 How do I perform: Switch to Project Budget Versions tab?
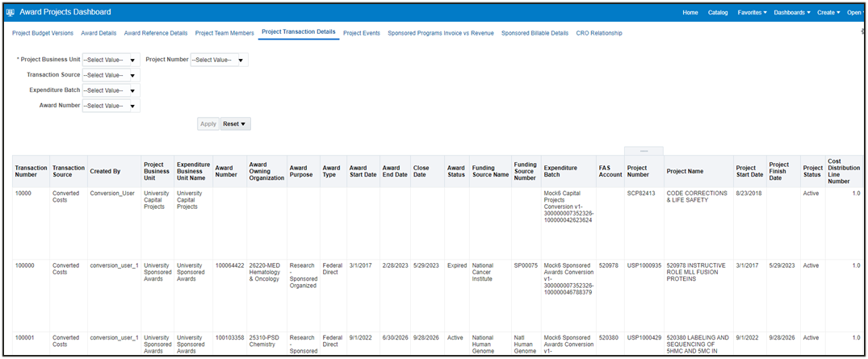click(43, 33)
